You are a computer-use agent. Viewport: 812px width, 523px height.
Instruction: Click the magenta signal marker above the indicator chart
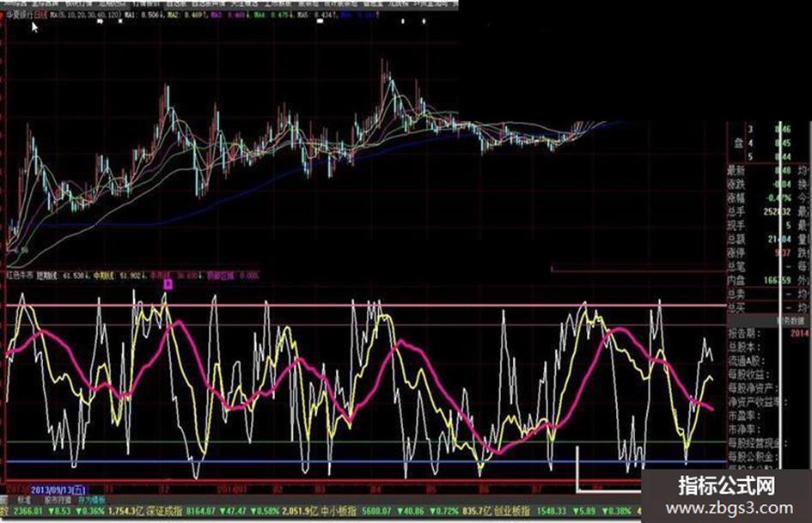tap(168, 283)
